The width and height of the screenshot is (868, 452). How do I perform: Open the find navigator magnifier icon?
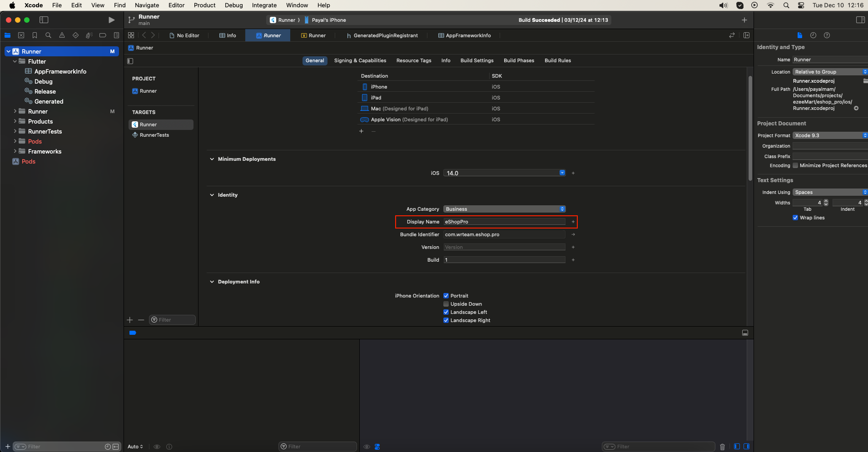pyautogui.click(x=48, y=35)
